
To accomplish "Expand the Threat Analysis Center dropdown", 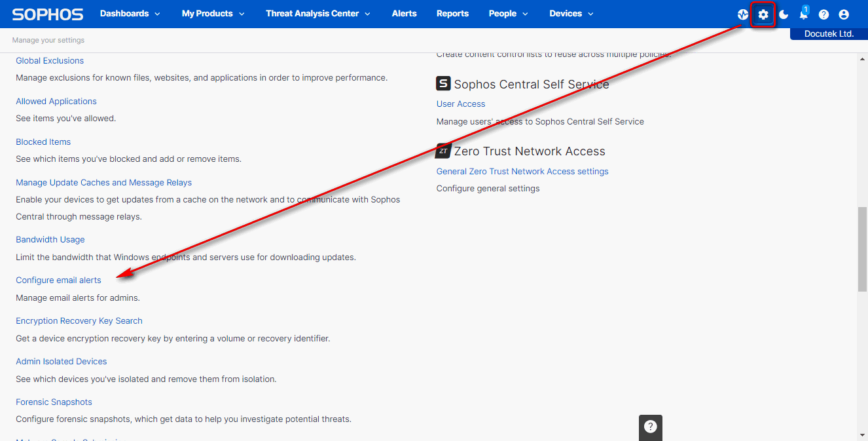I will coord(318,14).
